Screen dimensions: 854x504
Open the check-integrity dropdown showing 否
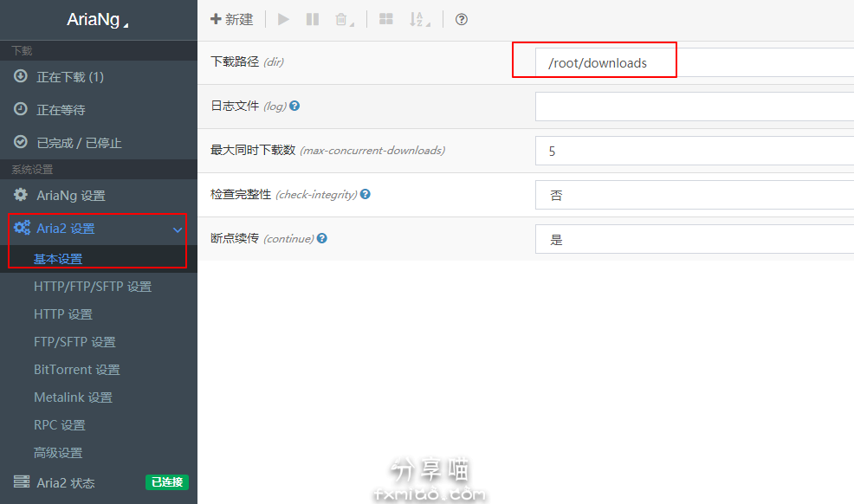[695, 195]
